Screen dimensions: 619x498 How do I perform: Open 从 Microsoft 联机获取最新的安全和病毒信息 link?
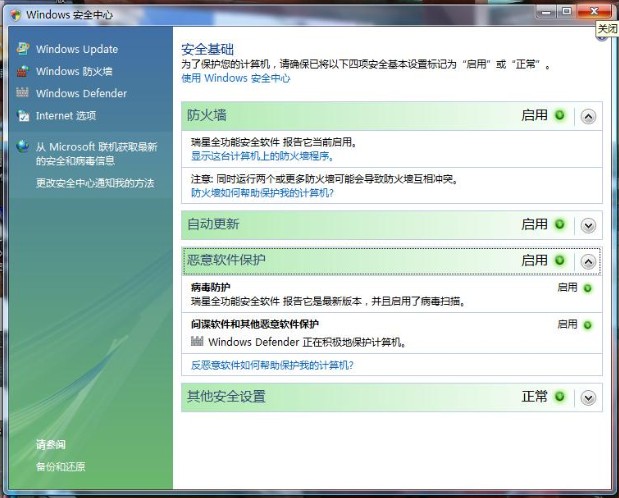click(x=96, y=154)
